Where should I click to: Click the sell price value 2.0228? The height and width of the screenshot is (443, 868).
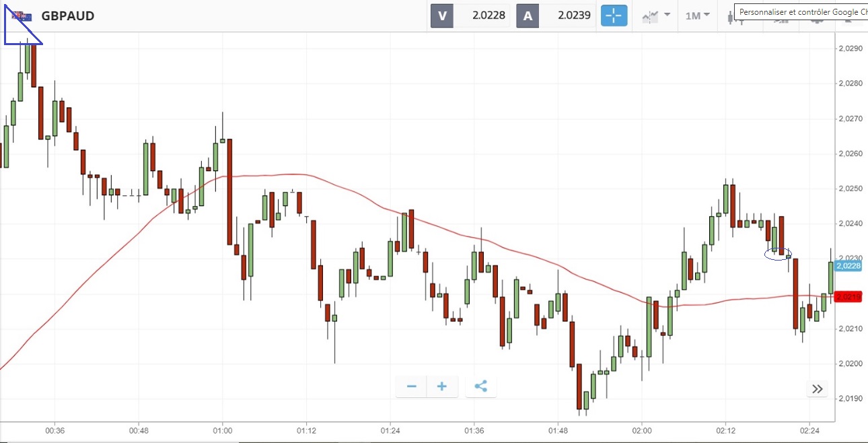pos(489,16)
